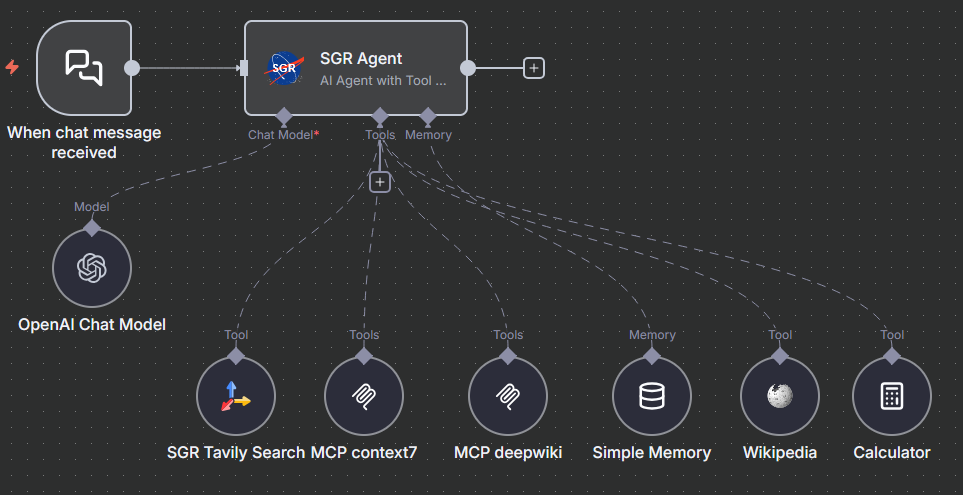Viewport: 963px width, 495px height.
Task: Open the Wikipedia tool node
Action: coord(780,396)
